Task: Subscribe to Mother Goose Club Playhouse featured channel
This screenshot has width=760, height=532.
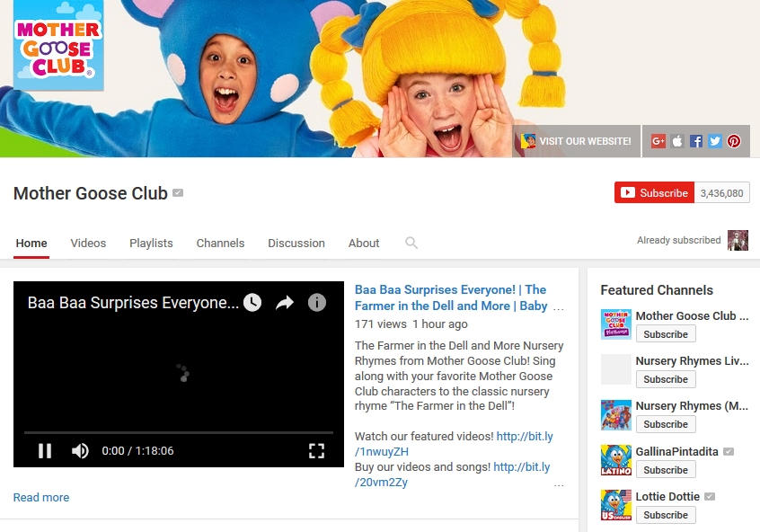Action: click(666, 334)
